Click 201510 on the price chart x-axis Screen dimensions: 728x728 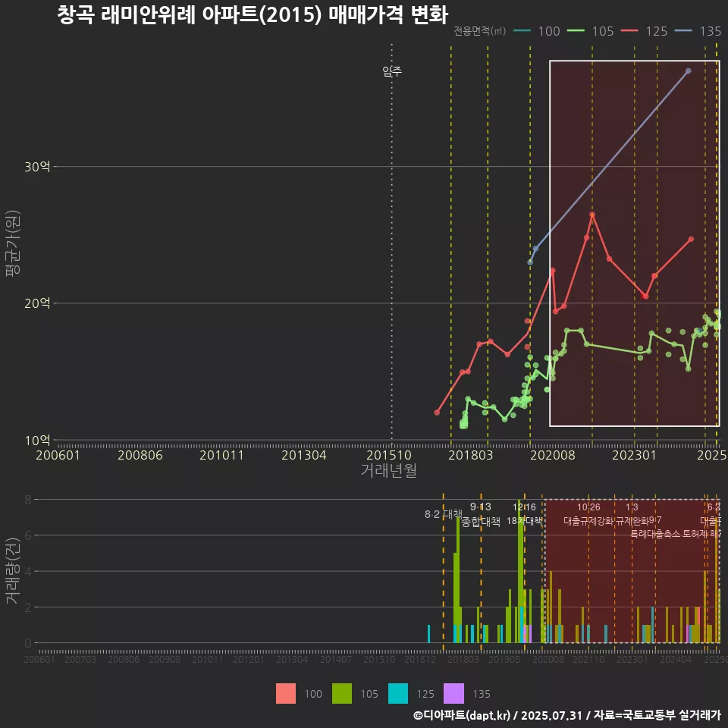point(389,455)
